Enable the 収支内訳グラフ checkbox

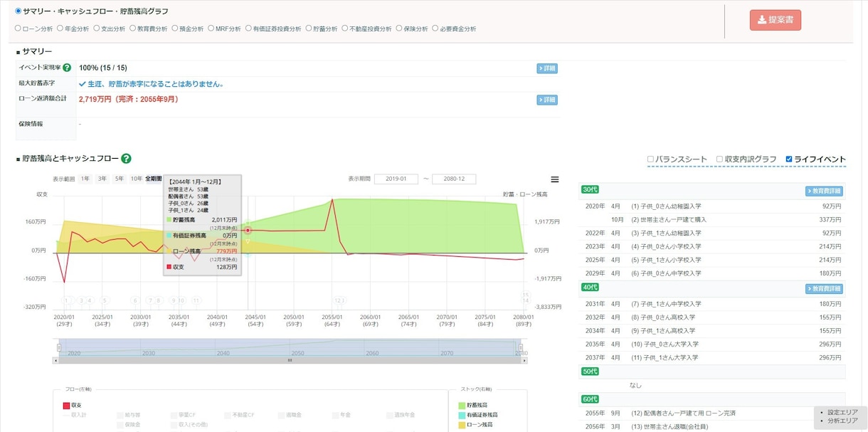coord(719,159)
